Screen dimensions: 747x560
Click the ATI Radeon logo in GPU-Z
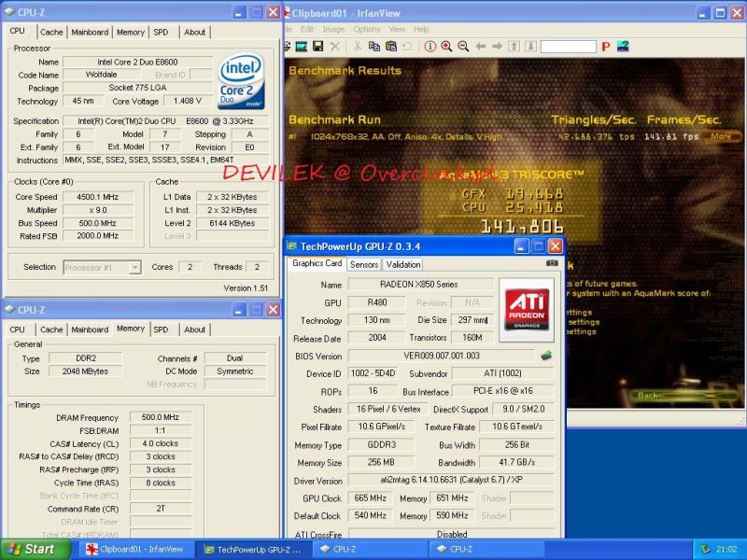(x=527, y=310)
